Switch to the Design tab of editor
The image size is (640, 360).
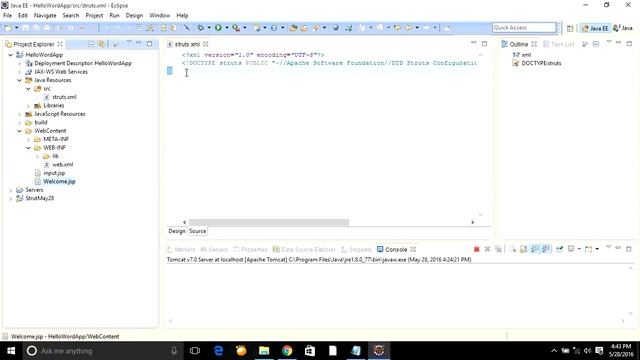tap(177, 231)
